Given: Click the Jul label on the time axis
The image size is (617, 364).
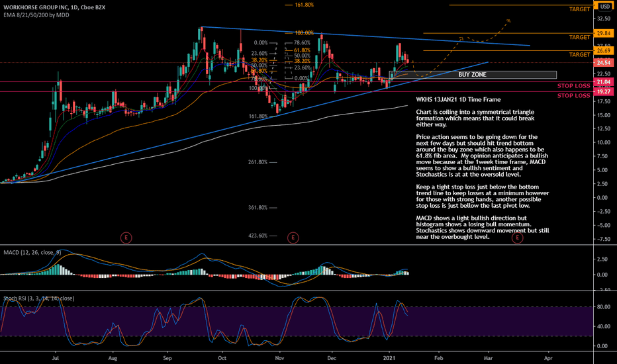Looking at the screenshot, I should coord(56,358).
